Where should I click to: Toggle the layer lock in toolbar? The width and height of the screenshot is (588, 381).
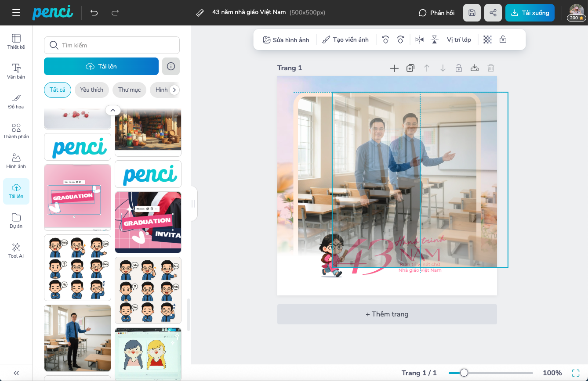[x=503, y=40]
